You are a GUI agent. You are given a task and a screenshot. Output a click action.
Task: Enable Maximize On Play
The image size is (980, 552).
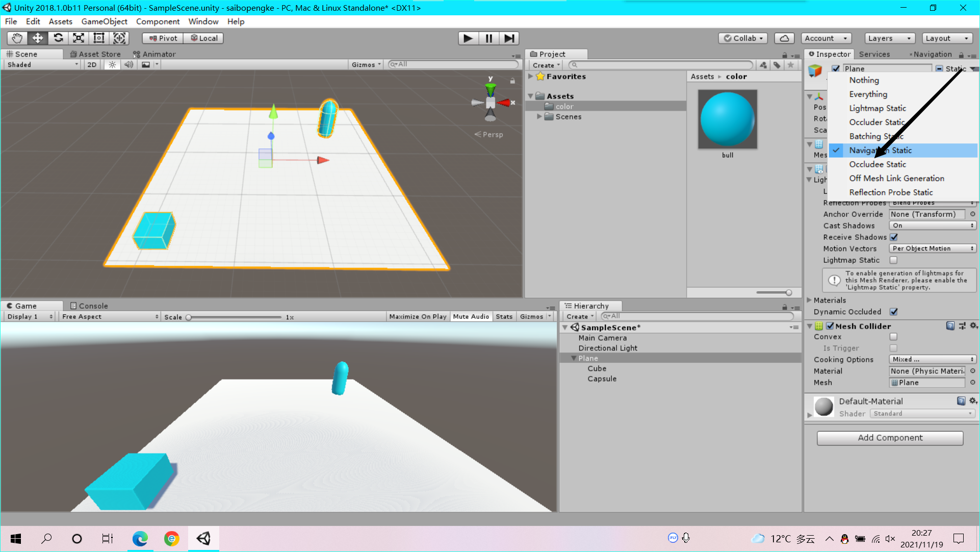click(x=418, y=316)
